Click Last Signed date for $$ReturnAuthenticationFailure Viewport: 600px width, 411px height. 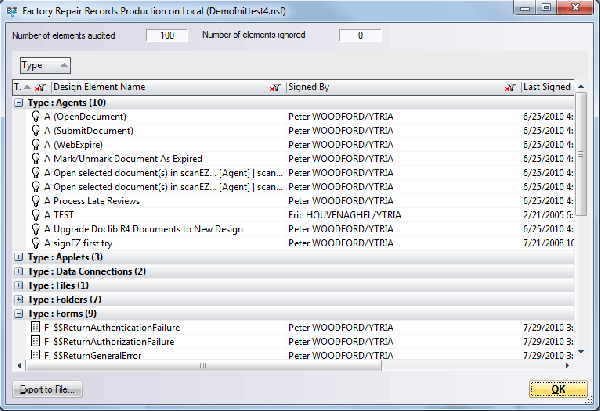pos(548,328)
